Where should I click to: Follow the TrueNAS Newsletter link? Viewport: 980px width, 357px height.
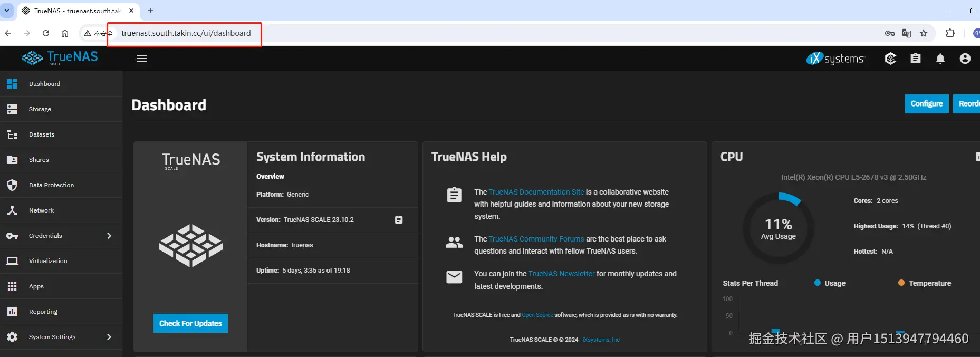click(x=561, y=274)
